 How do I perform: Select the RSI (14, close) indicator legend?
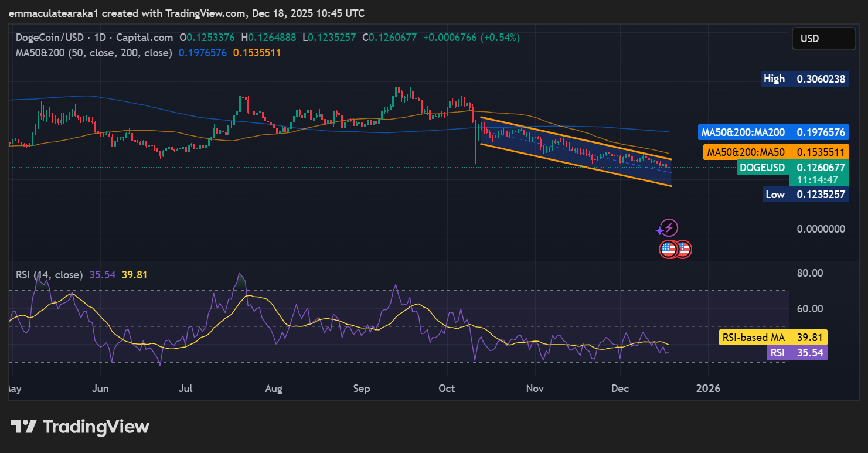coord(49,274)
